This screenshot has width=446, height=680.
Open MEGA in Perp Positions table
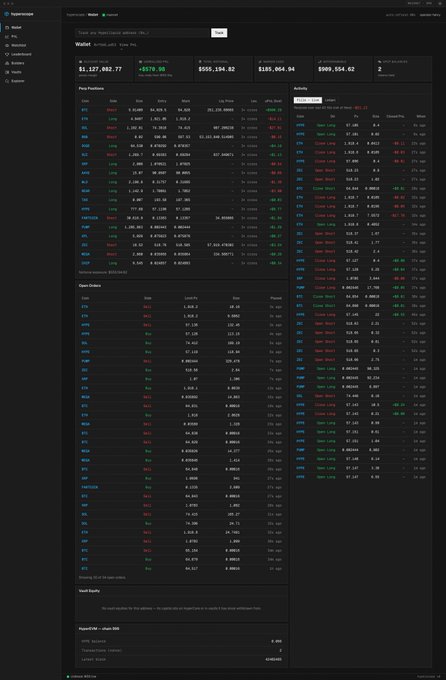pyautogui.click(x=85, y=254)
